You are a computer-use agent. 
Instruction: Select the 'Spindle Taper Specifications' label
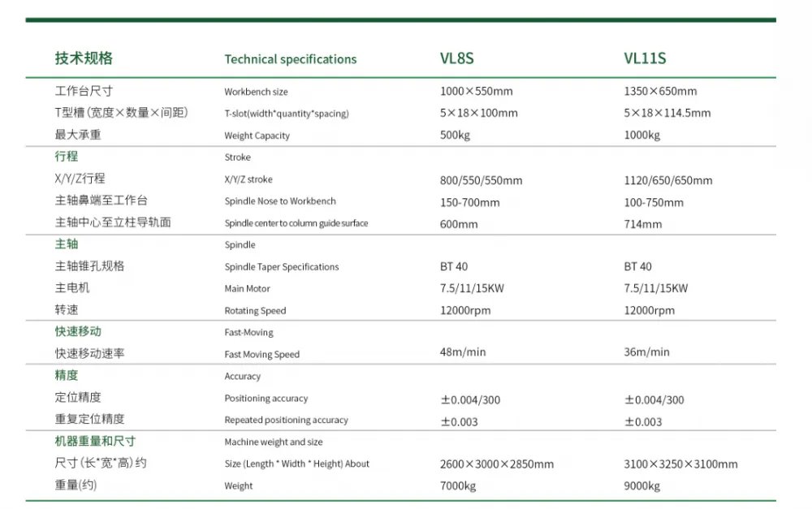pos(282,267)
